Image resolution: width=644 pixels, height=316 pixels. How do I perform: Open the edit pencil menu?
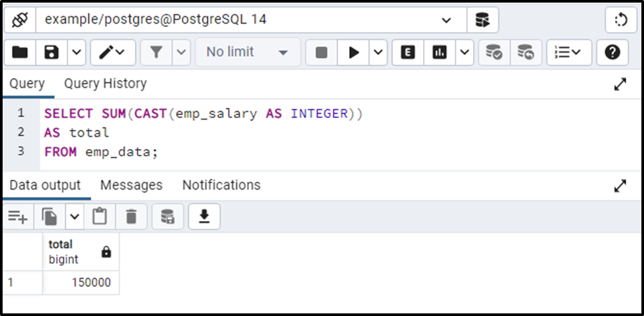113,52
